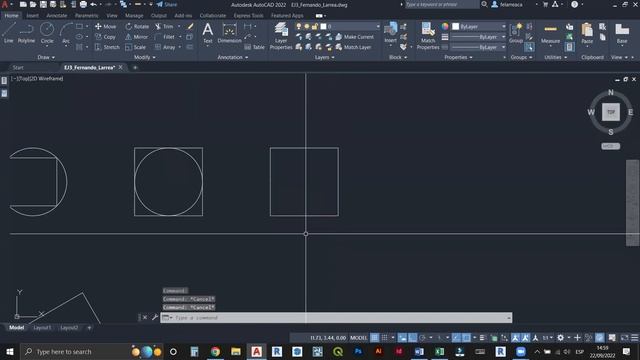This screenshot has height=360, width=640.
Task: Select the Arc tool
Action: (x=66, y=33)
